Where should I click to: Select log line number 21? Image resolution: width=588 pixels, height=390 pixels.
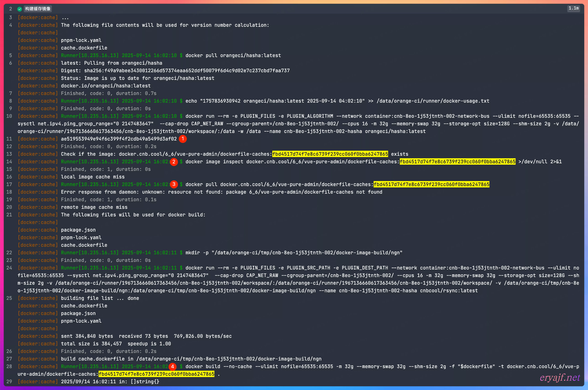(9, 215)
